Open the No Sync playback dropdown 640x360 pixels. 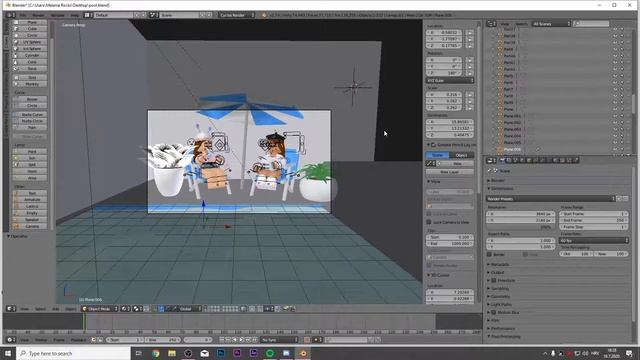tap(280, 340)
